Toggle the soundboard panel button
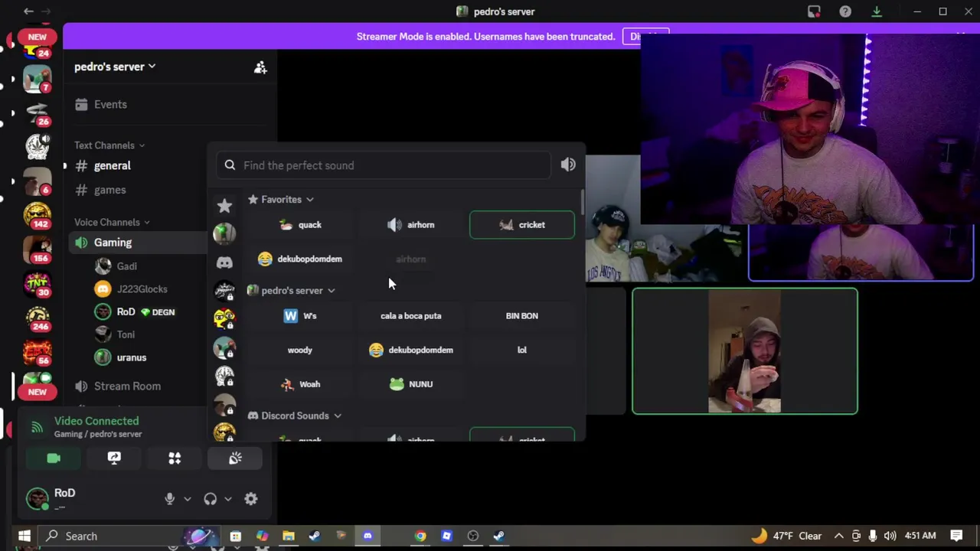Viewport: 980px width, 551px height. [235, 458]
